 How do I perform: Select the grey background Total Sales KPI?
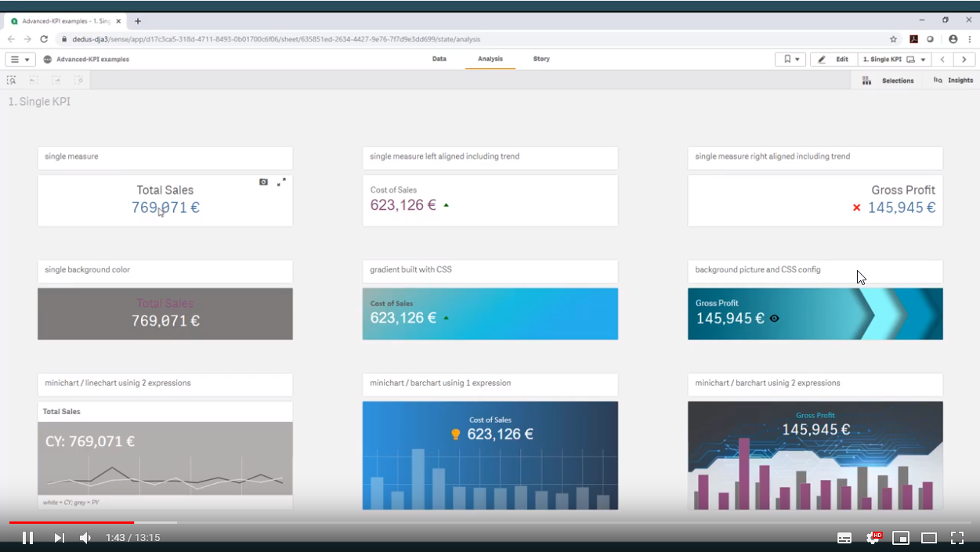click(x=165, y=314)
